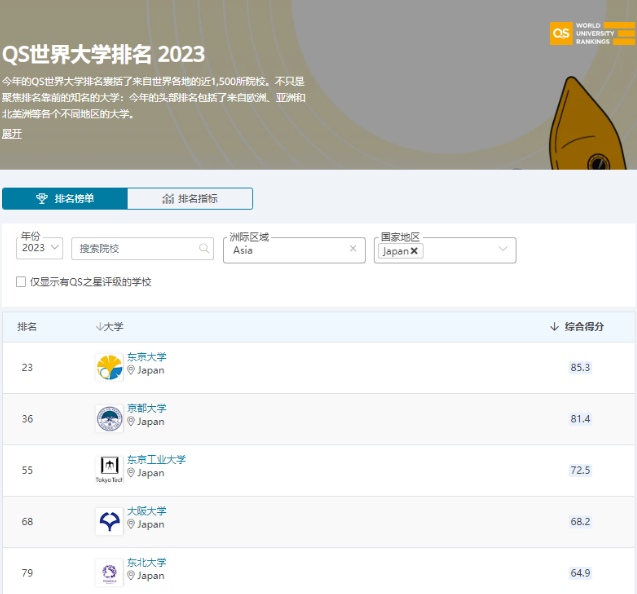The height and width of the screenshot is (594, 637).
Task: Open the 东京大学 link
Action: click(147, 357)
